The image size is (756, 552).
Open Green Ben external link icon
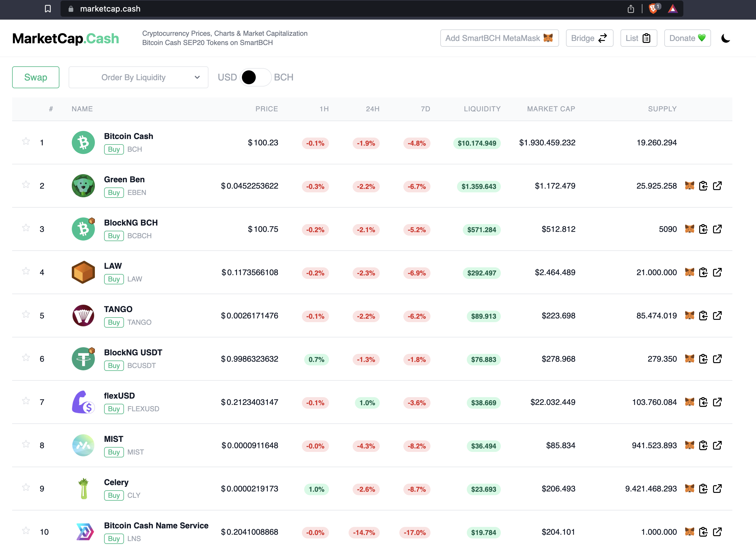click(717, 185)
